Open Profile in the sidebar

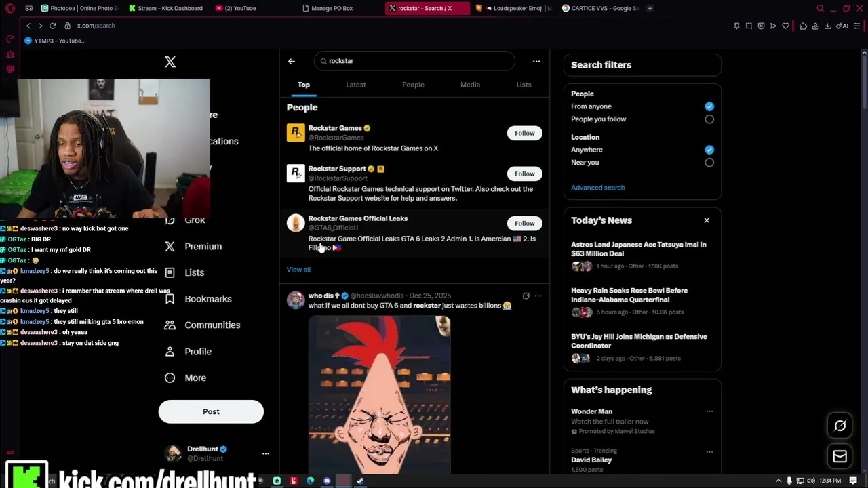tap(188, 352)
